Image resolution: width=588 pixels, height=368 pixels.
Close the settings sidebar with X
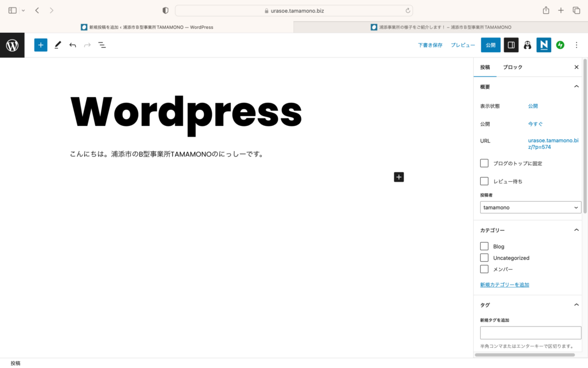(577, 67)
